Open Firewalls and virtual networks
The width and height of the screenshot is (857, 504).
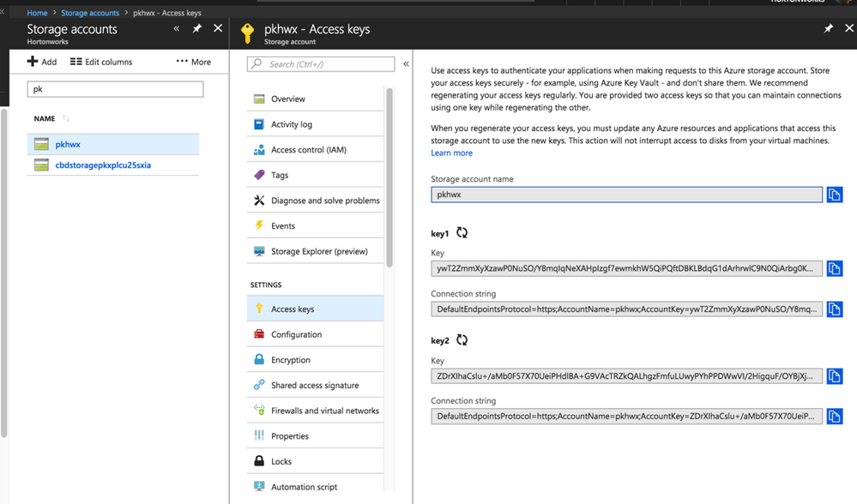click(x=316, y=411)
